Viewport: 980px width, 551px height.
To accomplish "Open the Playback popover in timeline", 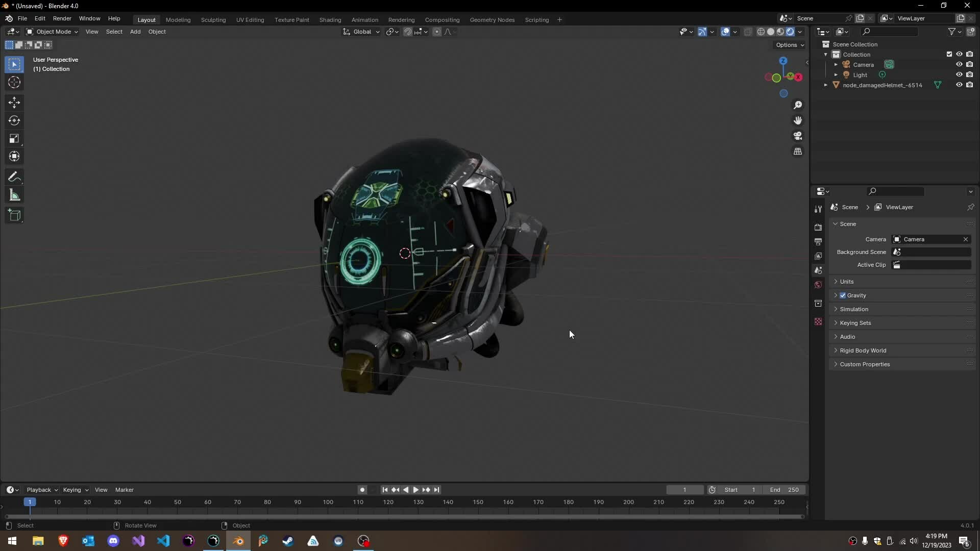I will (x=42, y=490).
